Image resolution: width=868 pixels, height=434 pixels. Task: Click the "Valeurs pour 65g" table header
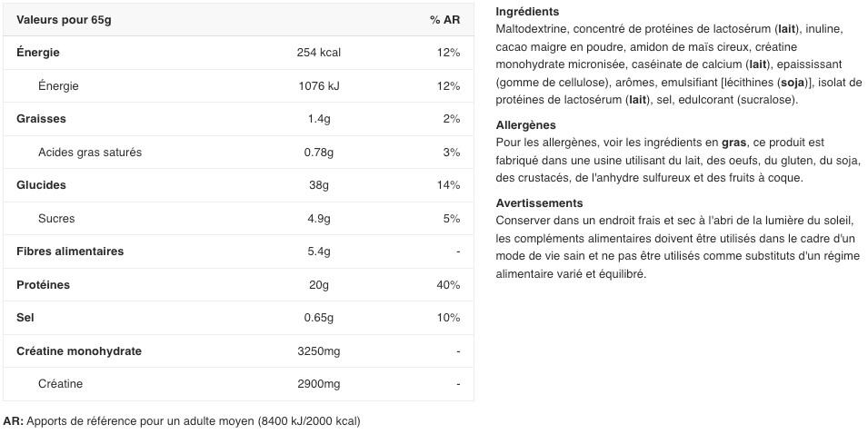(x=52, y=20)
